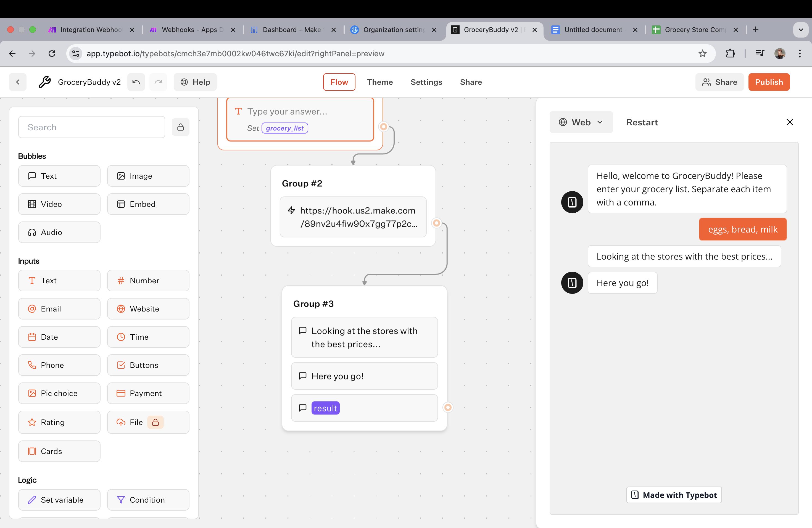Select the Rating input block
Screen dimensions: 812x528
click(x=59, y=422)
